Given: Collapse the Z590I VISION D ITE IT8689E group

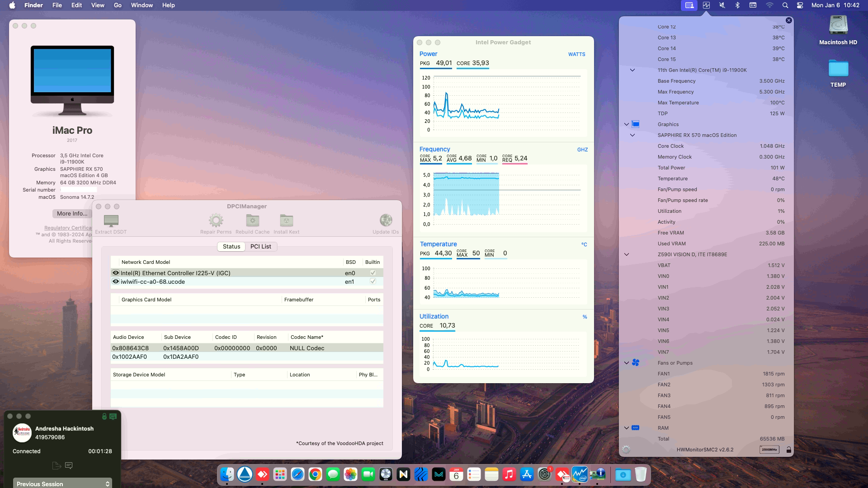Looking at the screenshot, I should coord(627,254).
